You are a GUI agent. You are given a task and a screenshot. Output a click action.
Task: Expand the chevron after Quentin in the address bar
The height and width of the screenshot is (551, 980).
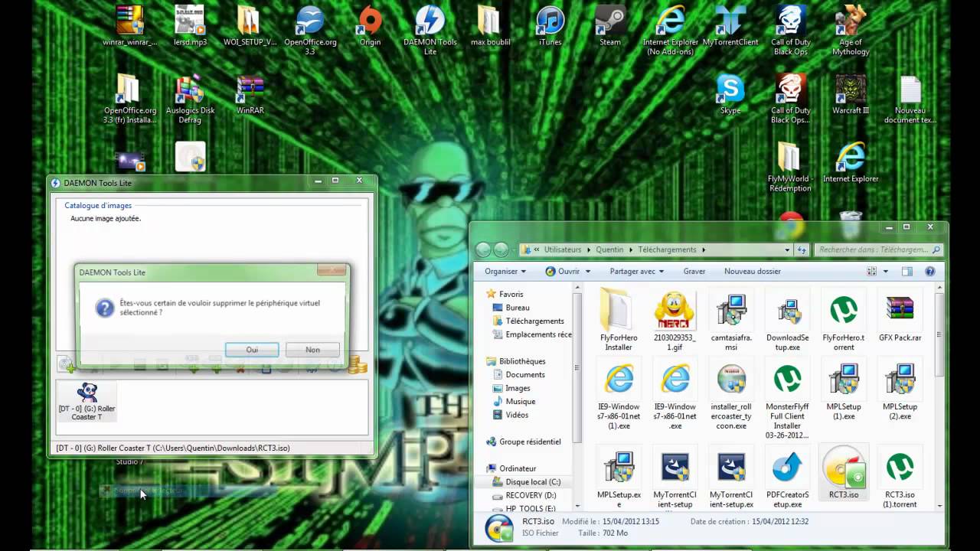coord(632,249)
